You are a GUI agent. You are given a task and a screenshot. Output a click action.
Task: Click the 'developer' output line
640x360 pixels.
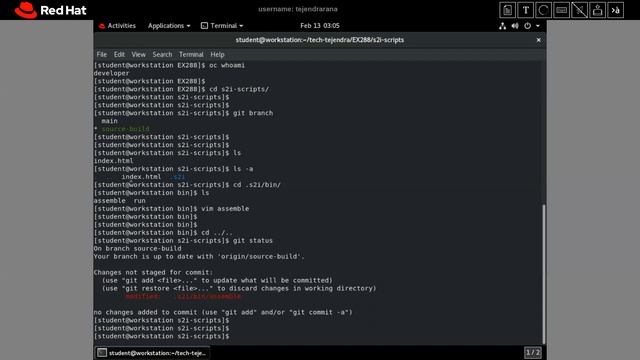(111, 73)
